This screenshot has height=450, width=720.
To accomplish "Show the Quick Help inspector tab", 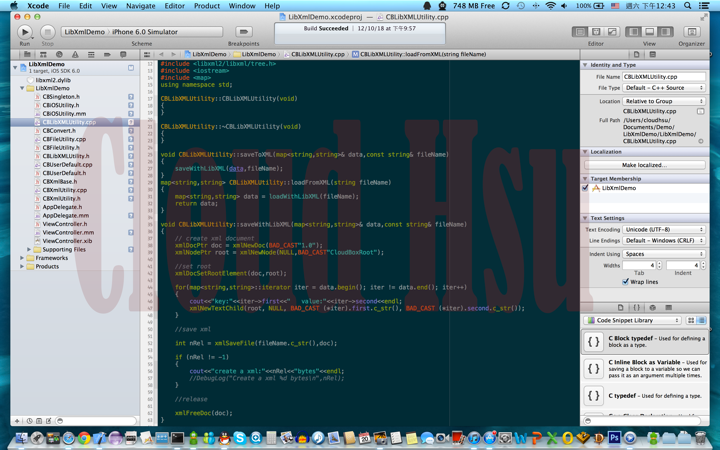I will [652, 54].
